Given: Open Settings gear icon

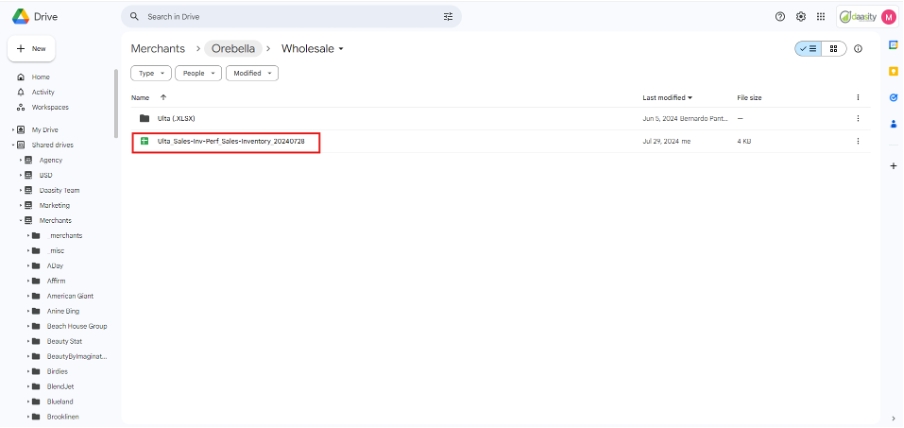Looking at the screenshot, I should pyautogui.click(x=801, y=17).
